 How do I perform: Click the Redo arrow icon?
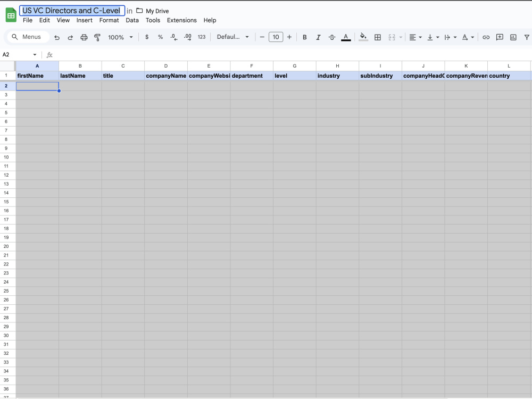tap(70, 37)
